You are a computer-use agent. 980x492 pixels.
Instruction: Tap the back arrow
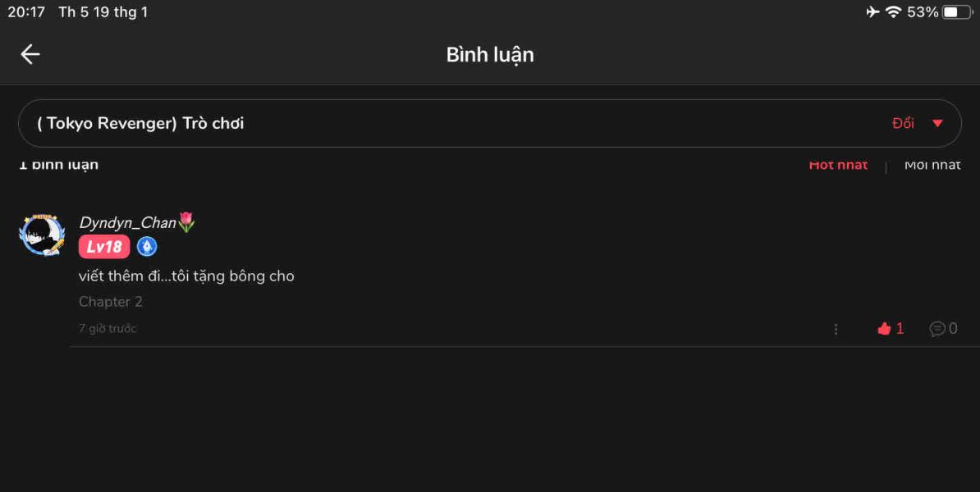30,54
